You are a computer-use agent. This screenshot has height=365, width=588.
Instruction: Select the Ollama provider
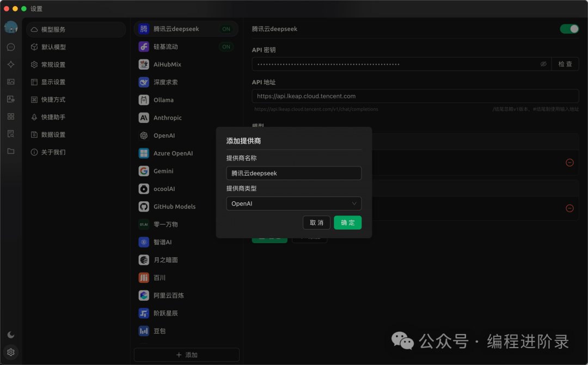[186, 100]
